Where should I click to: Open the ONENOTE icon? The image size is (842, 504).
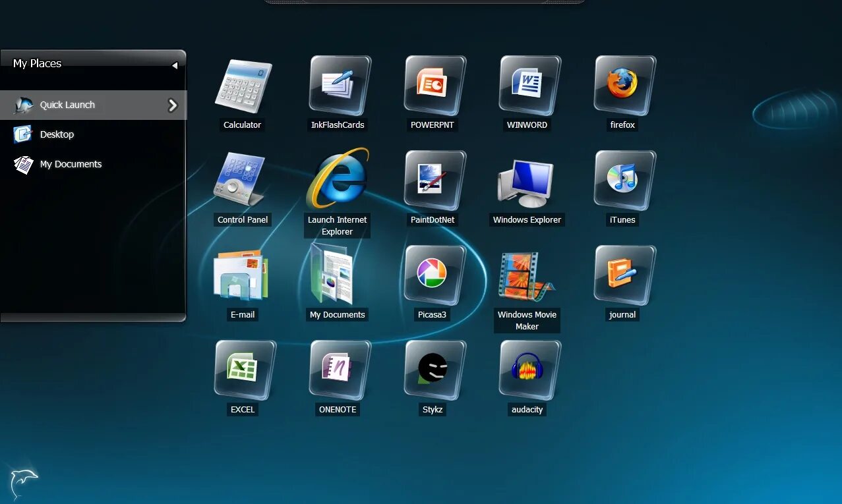click(x=340, y=370)
